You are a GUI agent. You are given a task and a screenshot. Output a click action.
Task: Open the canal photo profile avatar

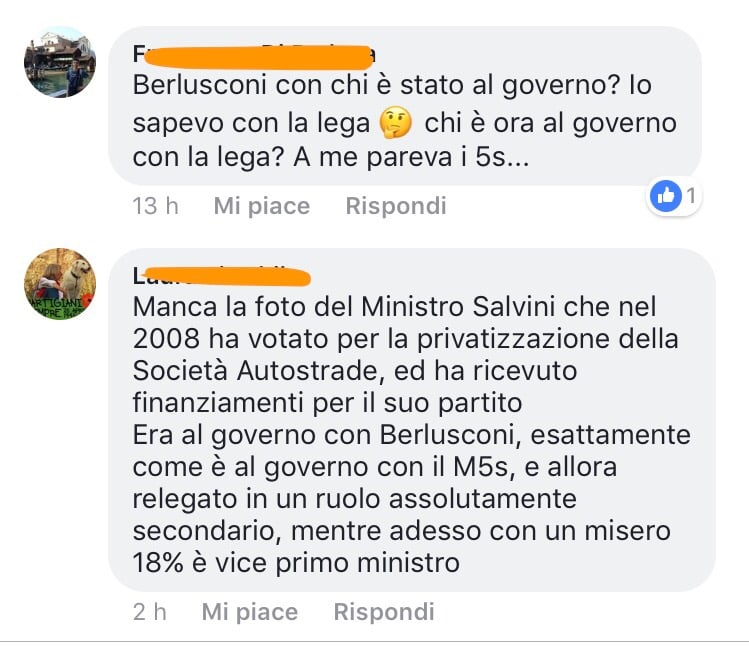(60, 63)
